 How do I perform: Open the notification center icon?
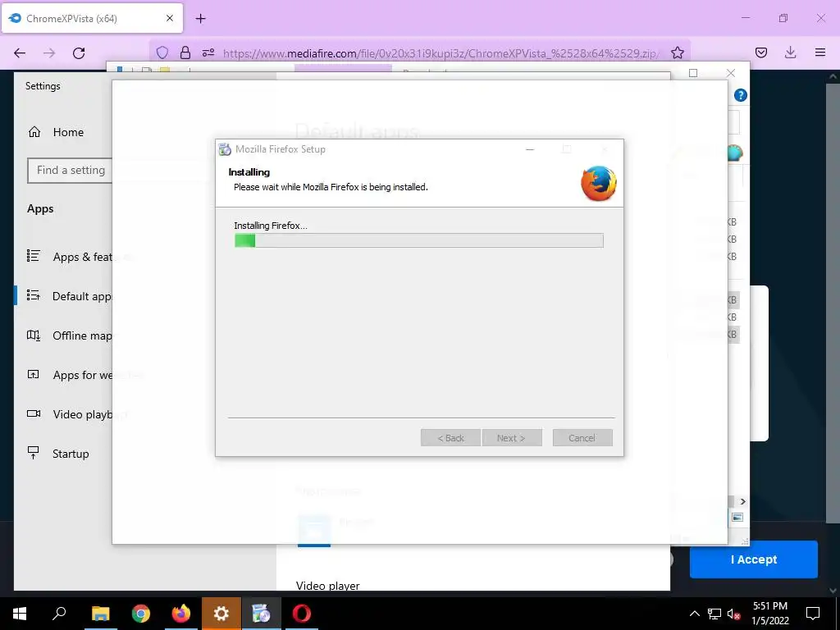point(813,614)
